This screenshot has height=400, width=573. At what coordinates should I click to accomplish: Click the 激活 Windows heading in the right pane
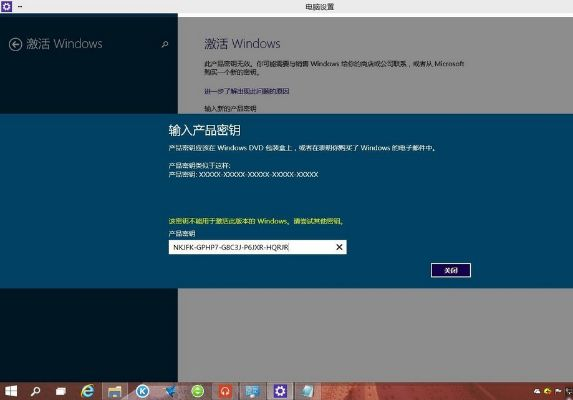pyautogui.click(x=242, y=44)
